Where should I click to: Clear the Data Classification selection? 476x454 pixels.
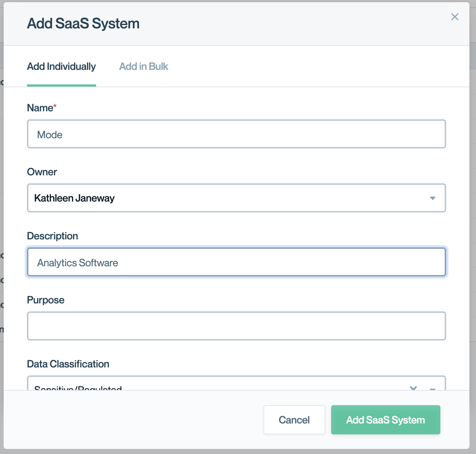pyautogui.click(x=413, y=388)
